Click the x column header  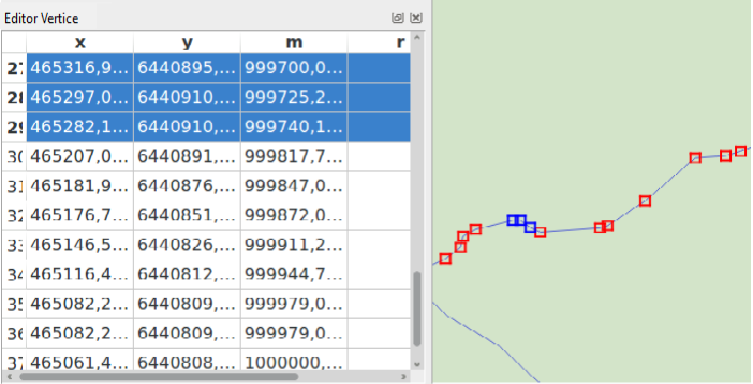click(x=80, y=42)
